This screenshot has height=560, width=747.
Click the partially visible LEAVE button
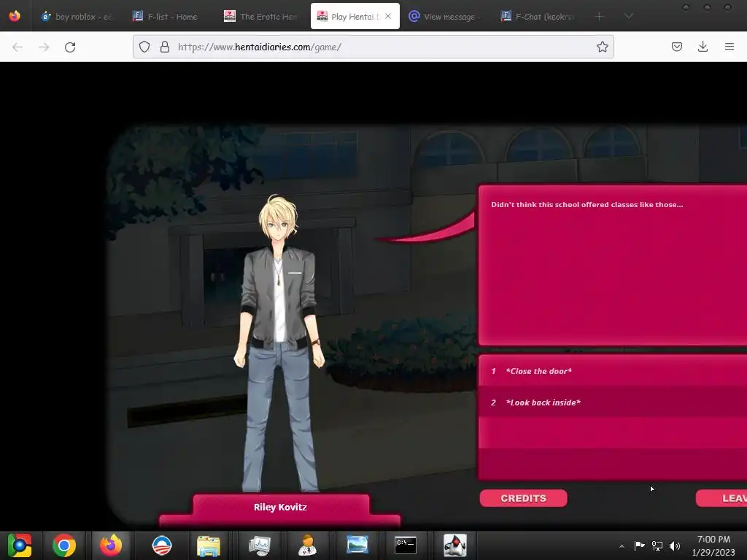coord(721,498)
